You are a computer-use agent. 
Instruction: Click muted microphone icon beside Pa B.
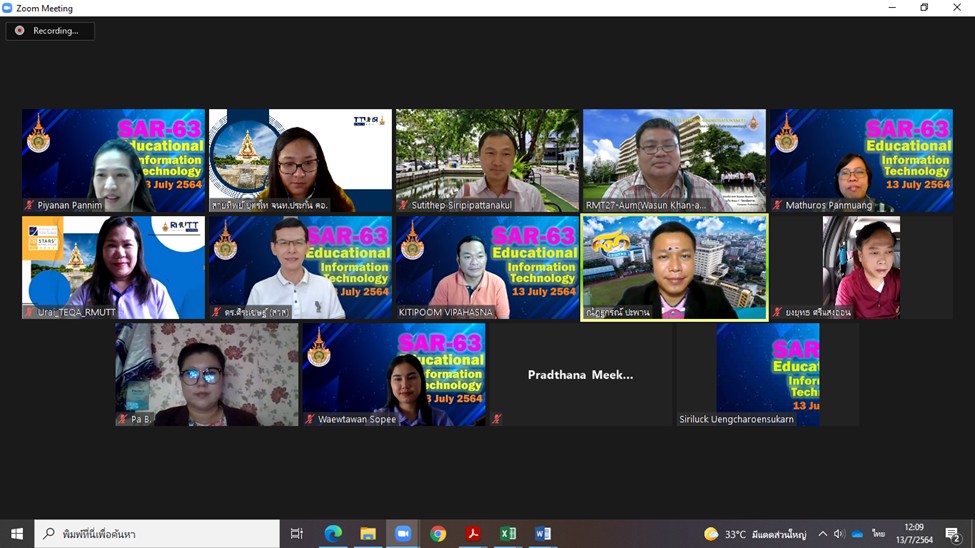(123, 419)
